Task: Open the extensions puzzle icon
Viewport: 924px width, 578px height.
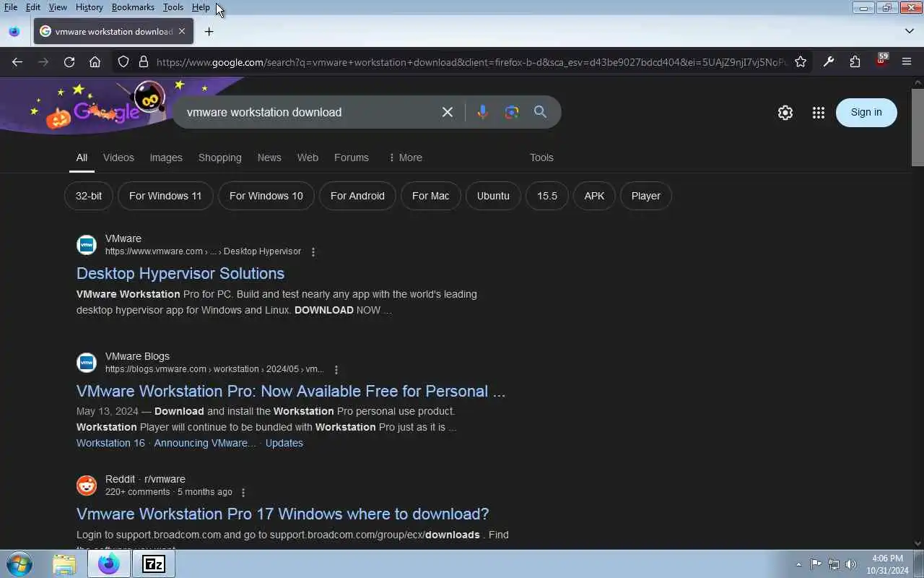Action: click(855, 62)
